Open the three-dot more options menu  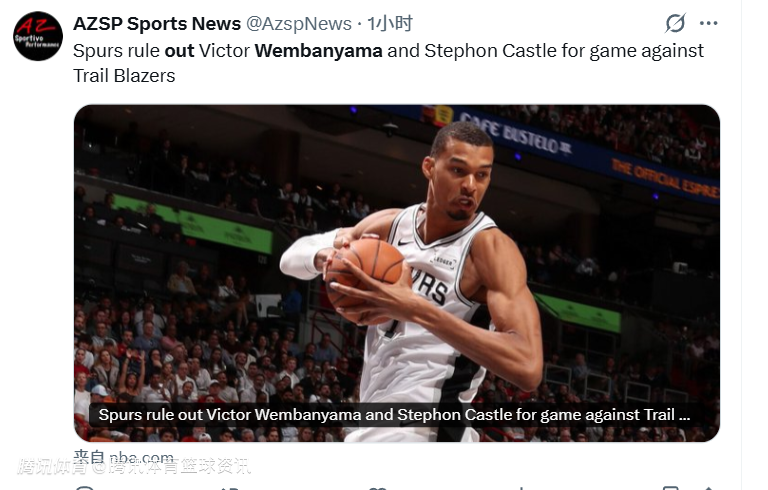708,23
